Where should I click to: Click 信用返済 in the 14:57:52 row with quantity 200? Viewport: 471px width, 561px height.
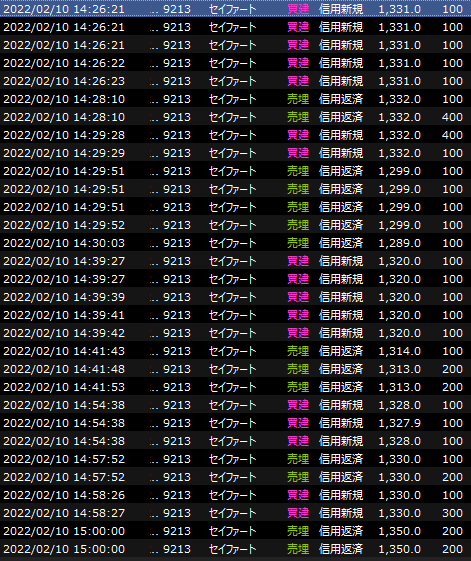[341, 477]
